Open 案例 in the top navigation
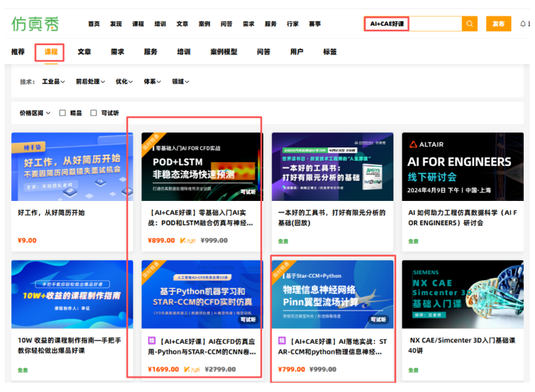Screen dimensions: 535x392 tap(204, 24)
